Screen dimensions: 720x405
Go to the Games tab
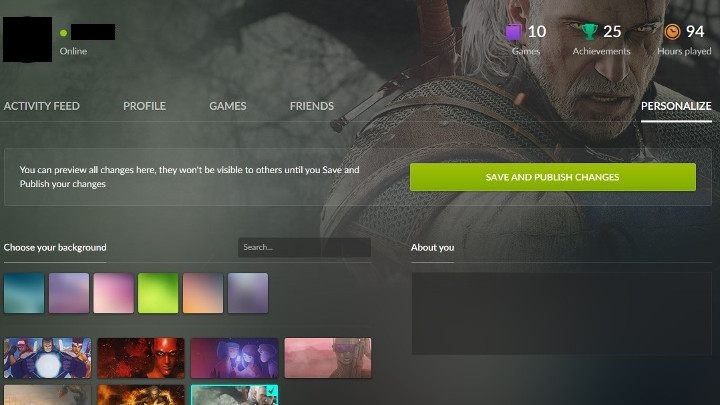click(x=227, y=106)
